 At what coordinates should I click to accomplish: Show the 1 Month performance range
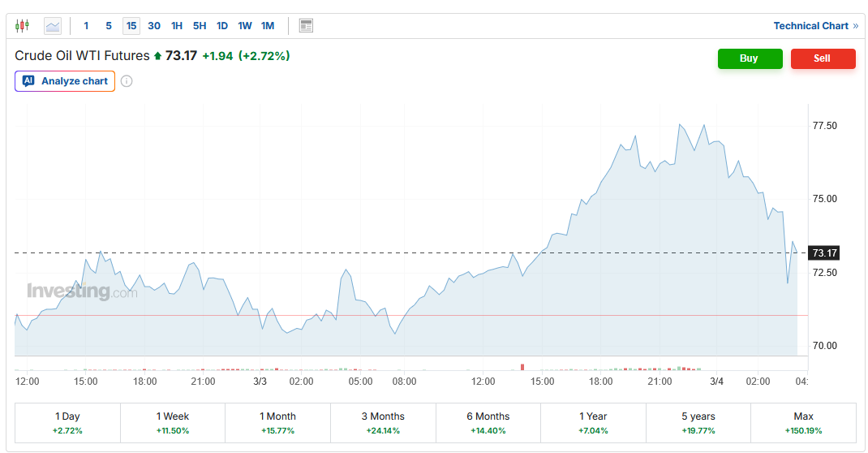point(278,423)
